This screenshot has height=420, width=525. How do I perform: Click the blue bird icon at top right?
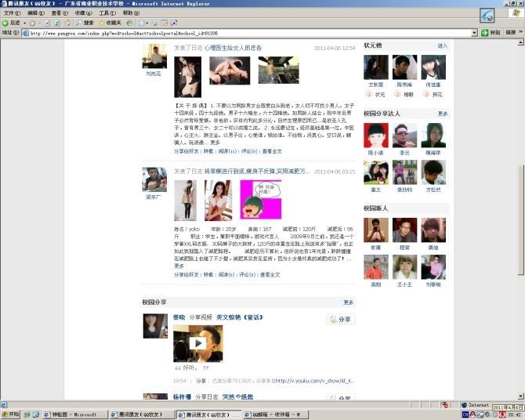point(487,16)
